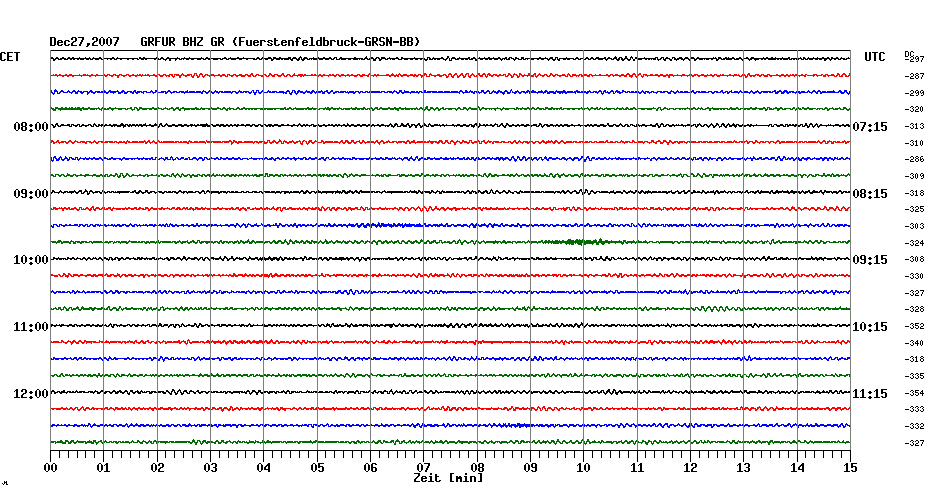Select the DC offset value -320
The image size is (930, 494).
(915, 110)
